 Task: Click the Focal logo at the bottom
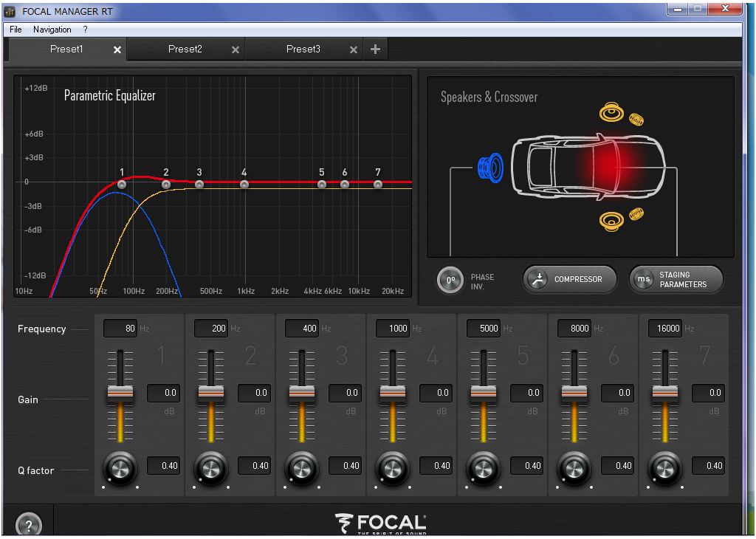pyautogui.click(x=380, y=523)
